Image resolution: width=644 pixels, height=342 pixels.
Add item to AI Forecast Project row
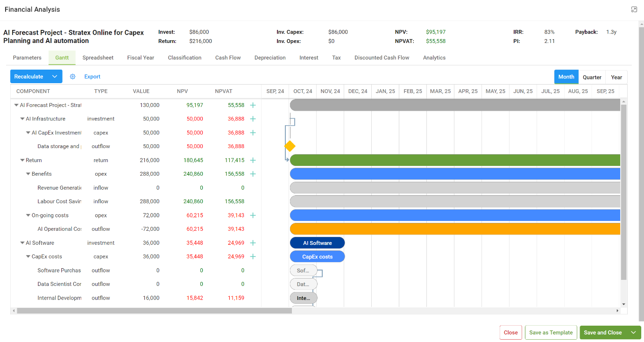[253, 105]
